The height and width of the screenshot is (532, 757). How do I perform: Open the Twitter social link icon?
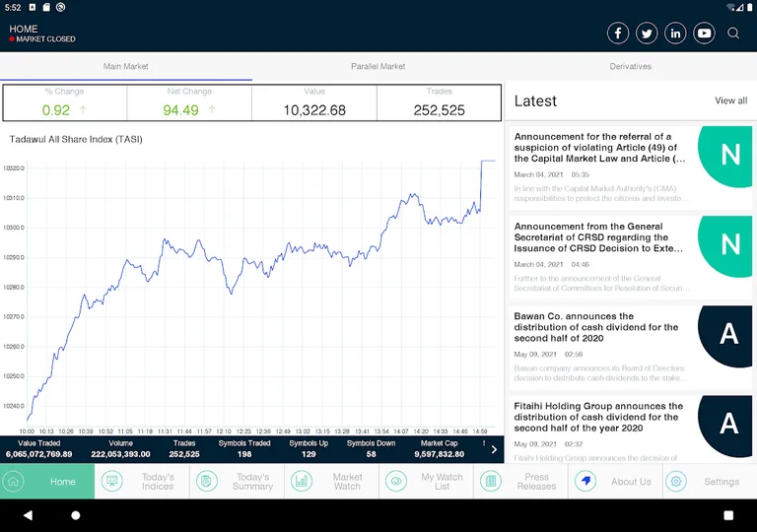[647, 33]
